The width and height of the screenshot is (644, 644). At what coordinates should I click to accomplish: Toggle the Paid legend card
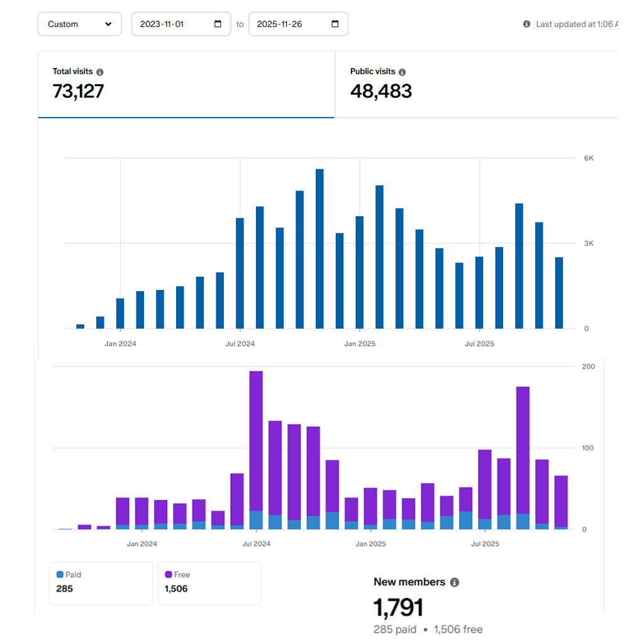[101, 583]
